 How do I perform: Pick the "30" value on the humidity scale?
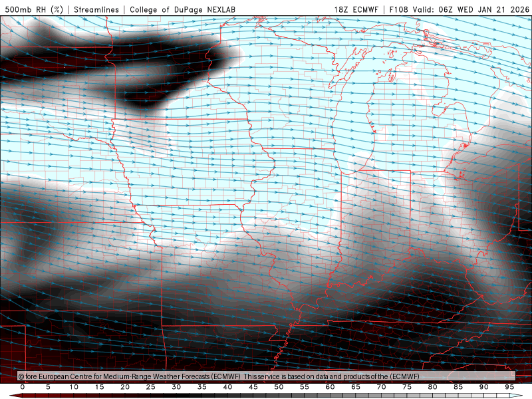(176, 387)
